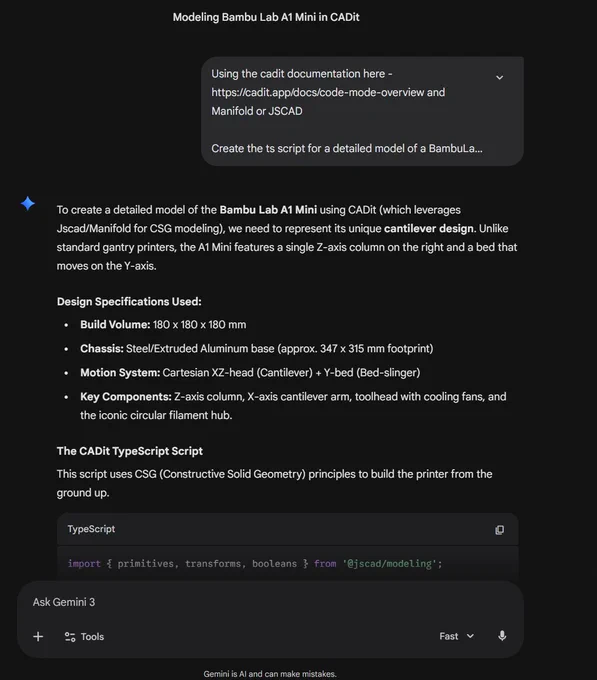Click the Gemini can make mistakes disclaimer
This screenshot has width=597, height=680.
pyautogui.click(x=270, y=674)
